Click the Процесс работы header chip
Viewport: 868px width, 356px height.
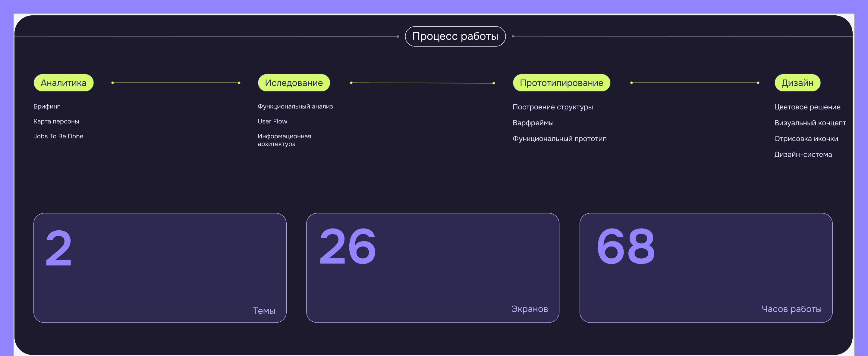pos(455,36)
